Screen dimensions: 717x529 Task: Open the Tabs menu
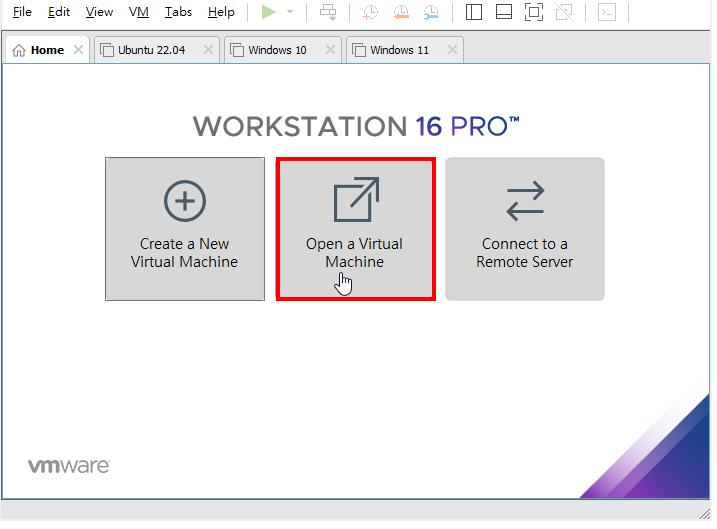[x=178, y=12]
